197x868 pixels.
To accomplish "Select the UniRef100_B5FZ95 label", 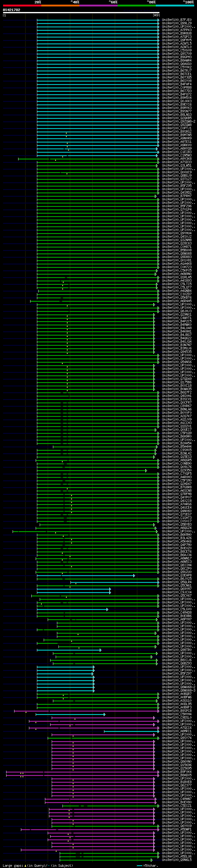I will point(177,186).
